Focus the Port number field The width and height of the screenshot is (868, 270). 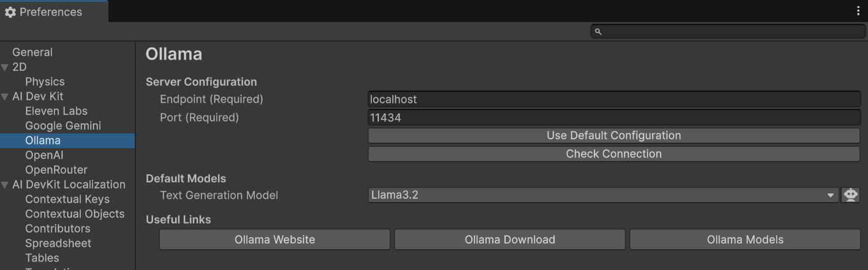tap(613, 118)
